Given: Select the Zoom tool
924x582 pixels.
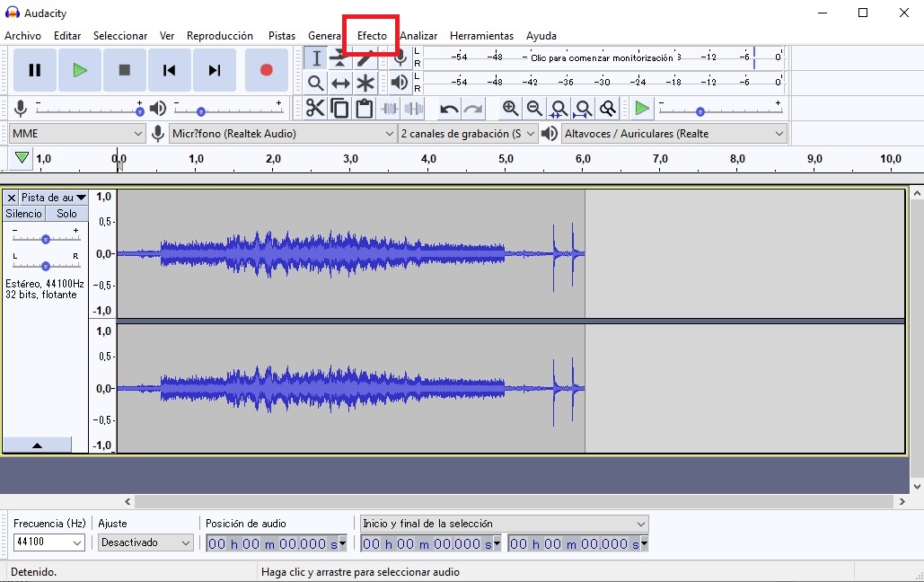Looking at the screenshot, I should 316,83.
